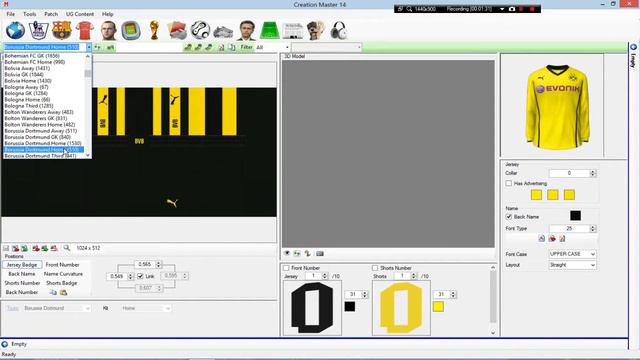Select the Back Number position button

(x=22, y=292)
